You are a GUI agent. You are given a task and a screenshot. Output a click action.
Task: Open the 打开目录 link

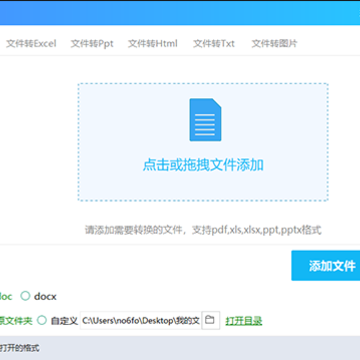click(244, 321)
